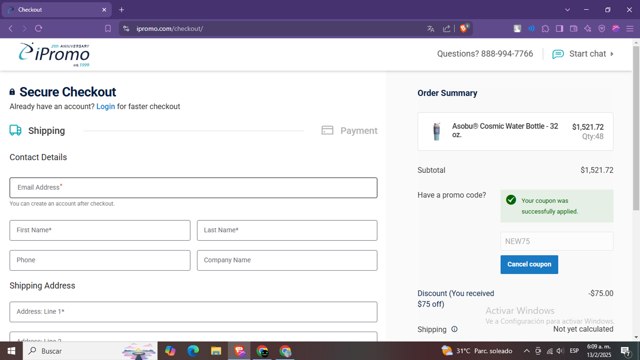The height and width of the screenshot is (360, 640).
Task: Click the iPromo logo
Action: (54, 54)
